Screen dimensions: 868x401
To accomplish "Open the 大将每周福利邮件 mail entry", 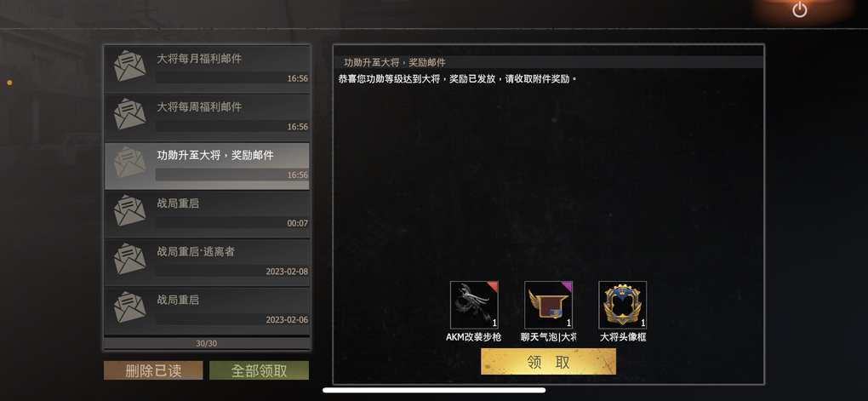I will [207, 117].
